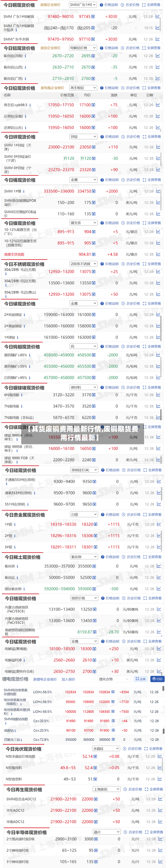
Task: Show info tooltip for 1#银
Action: pyautogui.click(x=15, y=524)
